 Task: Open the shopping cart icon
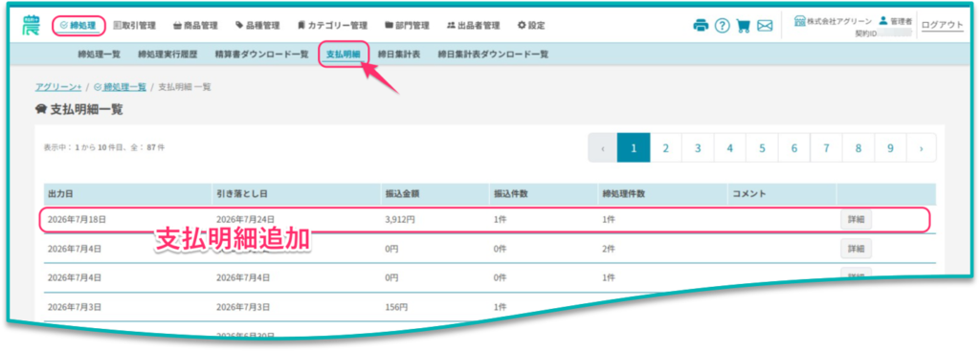[x=743, y=26]
